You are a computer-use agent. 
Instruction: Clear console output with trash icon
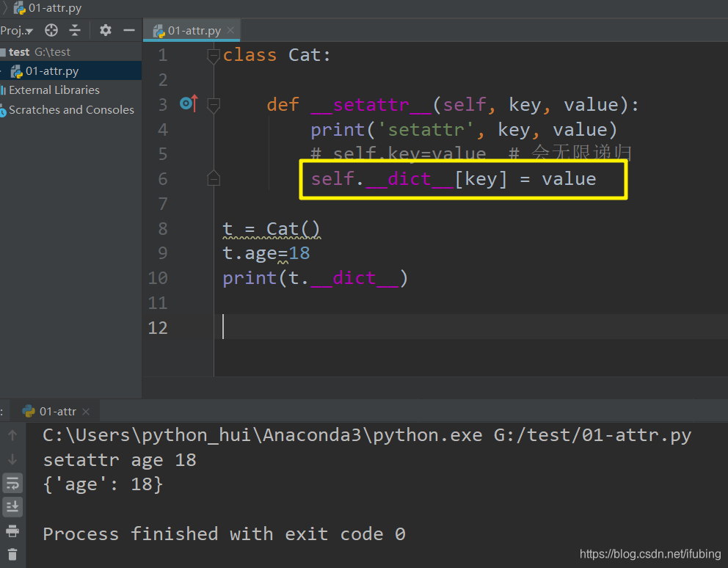pyautogui.click(x=12, y=555)
